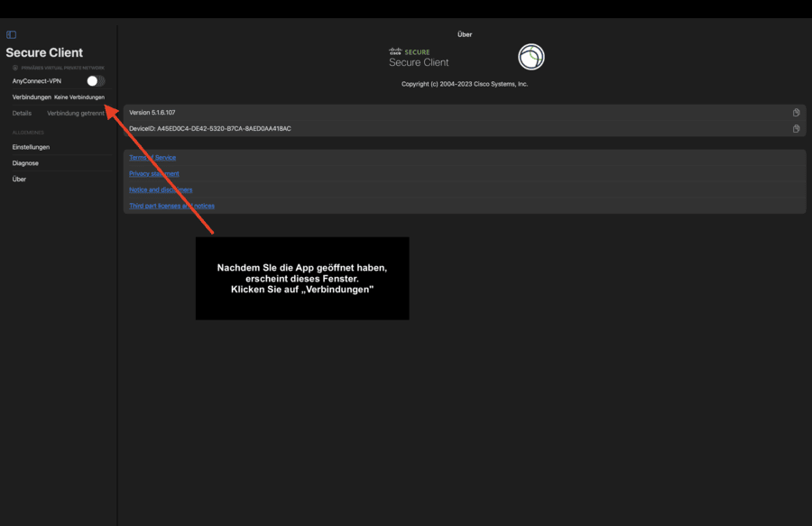Click the Verbindung getrennt status text
This screenshot has width=812, height=526.
[76, 113]
